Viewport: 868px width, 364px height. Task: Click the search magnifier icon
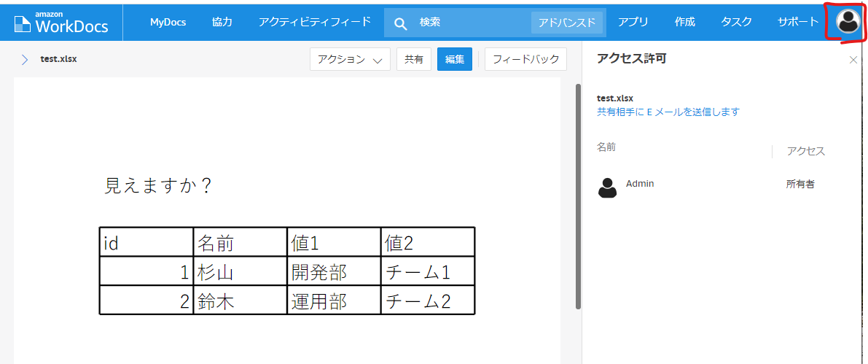coord(400,23)
